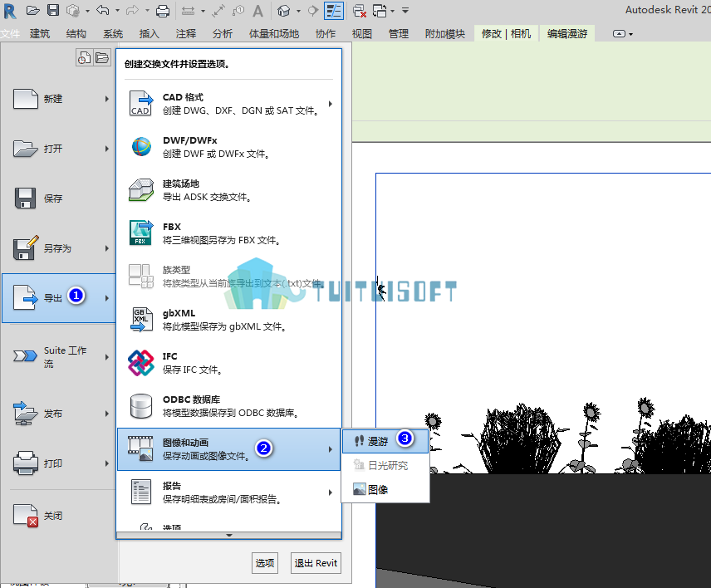Image resolution: width=711 pixels, height=588 pixels.
Task: Open the 建筑 ribbon tab
Action: pos(40,33)
